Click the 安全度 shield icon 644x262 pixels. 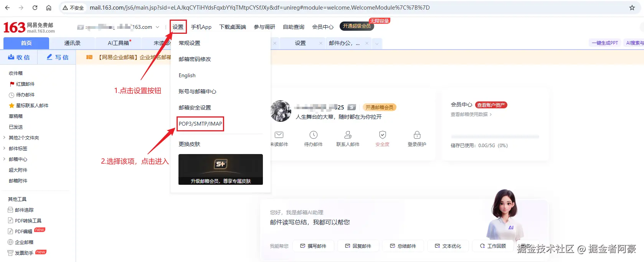[x=383, y=135]
